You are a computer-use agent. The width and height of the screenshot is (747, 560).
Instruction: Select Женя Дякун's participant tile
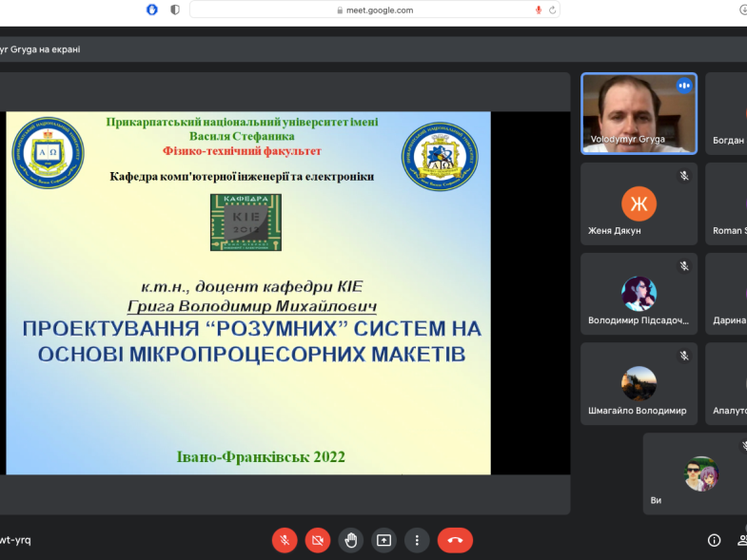(639, 203)
